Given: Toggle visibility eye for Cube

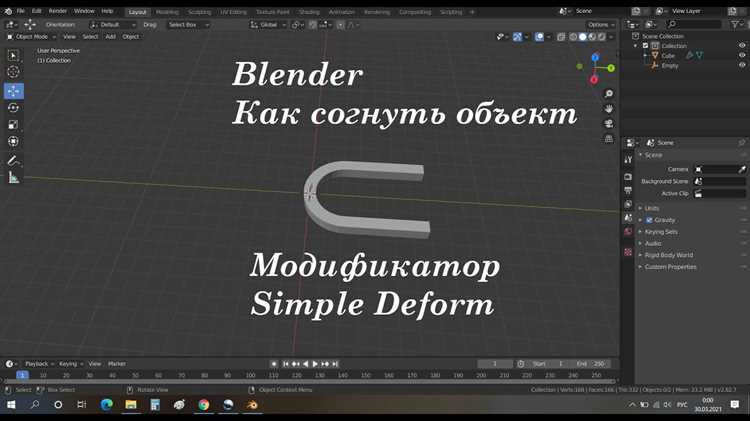Looking at the screenshot, I should click(x=742, y=55).
